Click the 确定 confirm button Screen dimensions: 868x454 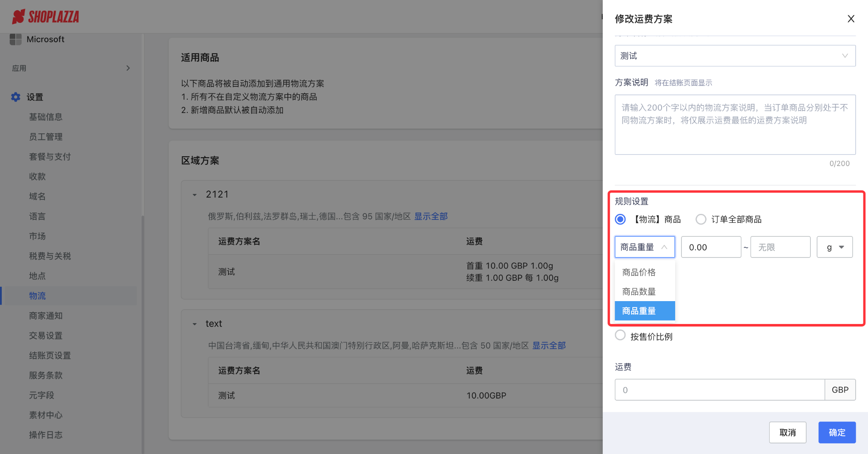point(837,432)
